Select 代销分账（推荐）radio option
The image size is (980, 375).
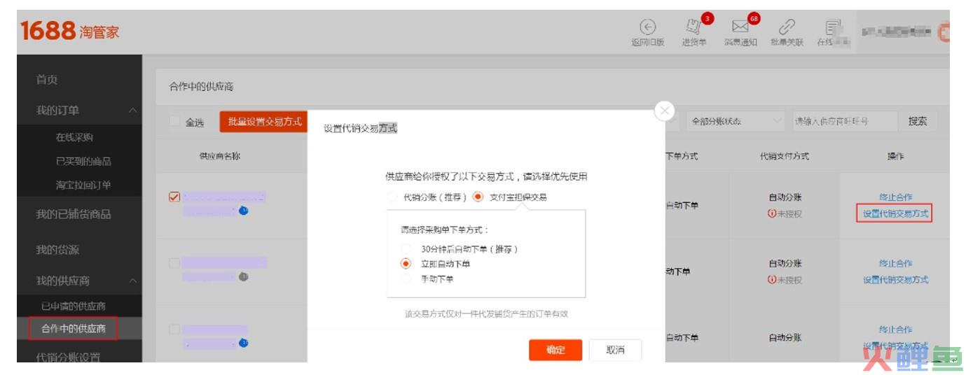tap(392, 197)
